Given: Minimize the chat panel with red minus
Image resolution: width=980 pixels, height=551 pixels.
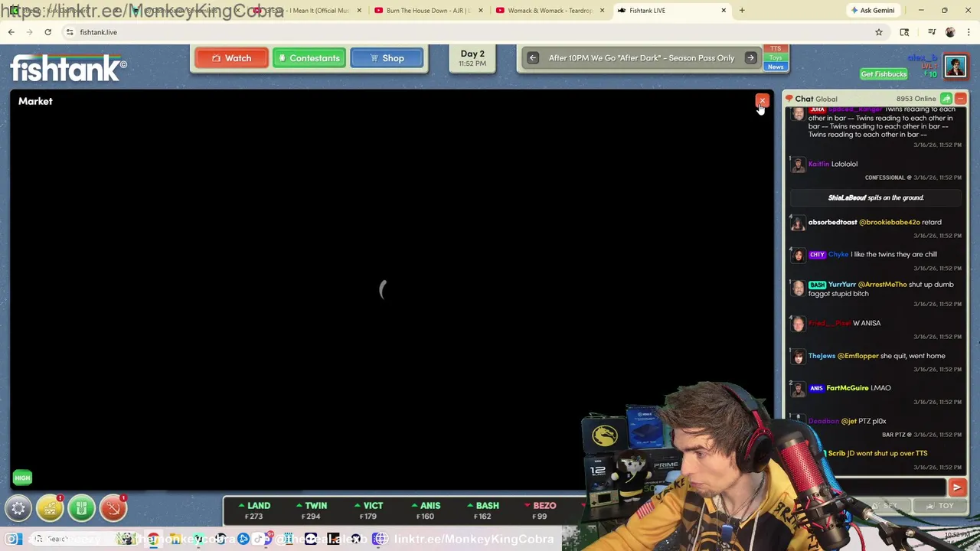Looking at the screenshot, I should tap(960, 99).
